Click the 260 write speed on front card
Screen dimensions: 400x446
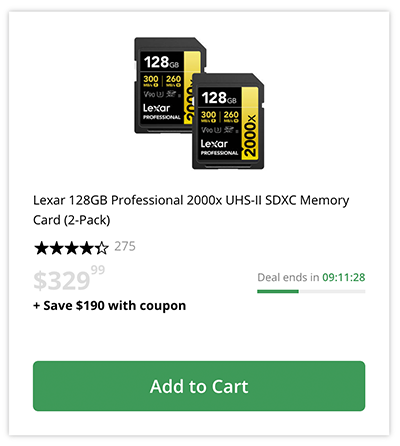(231, 115)
